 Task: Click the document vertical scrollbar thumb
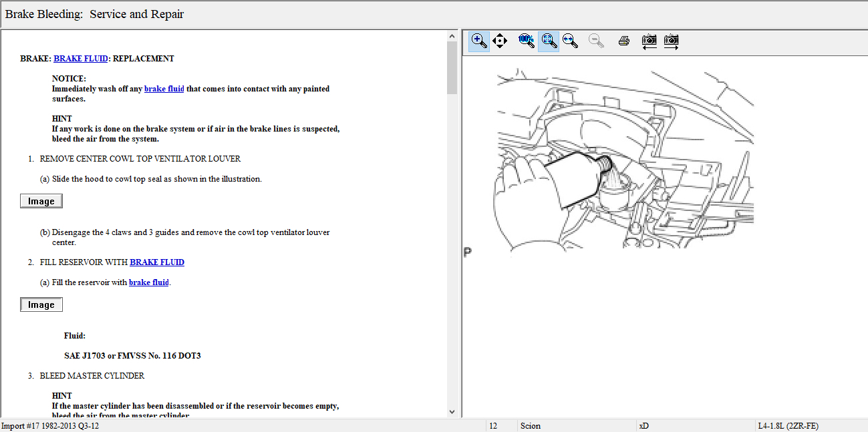[452, 67]
